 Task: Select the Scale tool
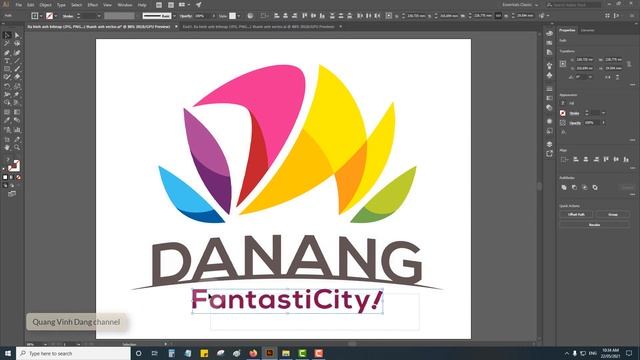[x=17, y=86]
